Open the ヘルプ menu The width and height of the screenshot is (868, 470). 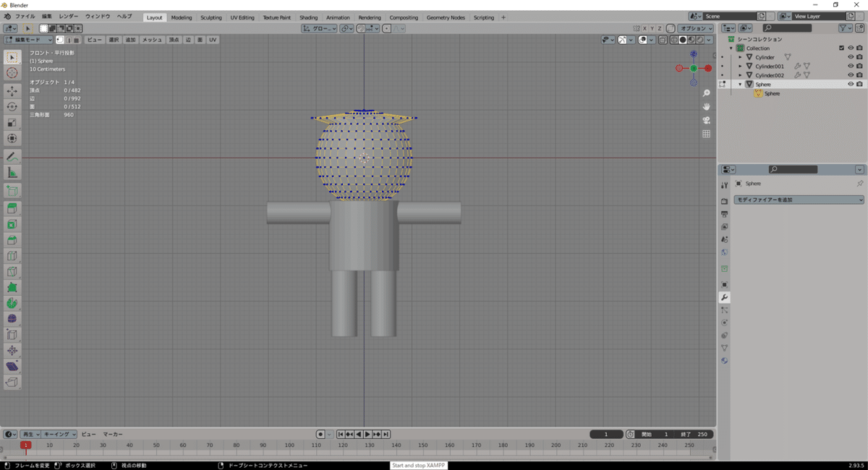(124, 16)
